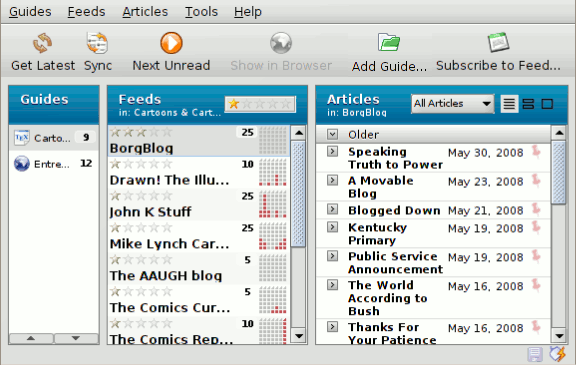Click BorgBlog activity chart grid
576x365 pixels.
273,140
